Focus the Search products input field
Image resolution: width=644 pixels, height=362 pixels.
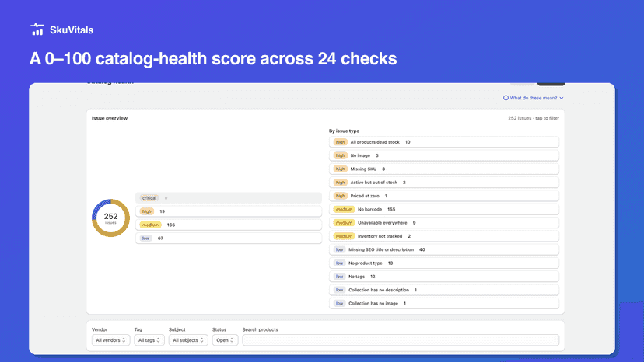tap(401, 340)
